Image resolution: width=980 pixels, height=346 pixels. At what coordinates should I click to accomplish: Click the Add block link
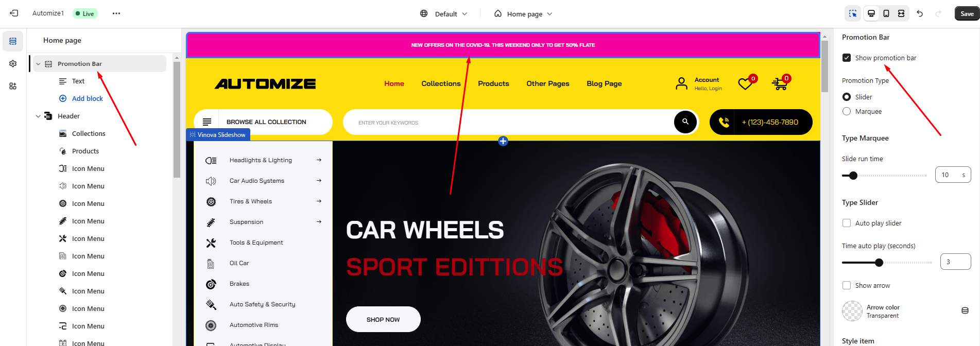click(88, 98)
